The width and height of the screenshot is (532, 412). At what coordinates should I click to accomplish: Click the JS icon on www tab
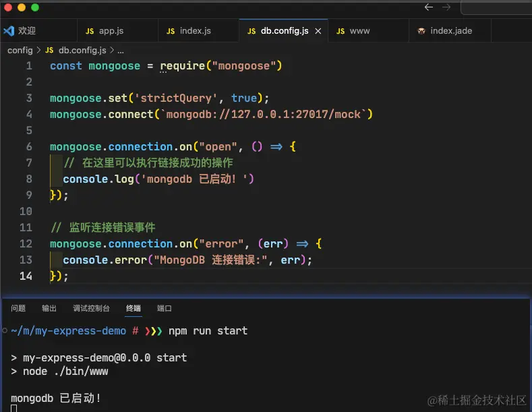[x=341, y=31]
